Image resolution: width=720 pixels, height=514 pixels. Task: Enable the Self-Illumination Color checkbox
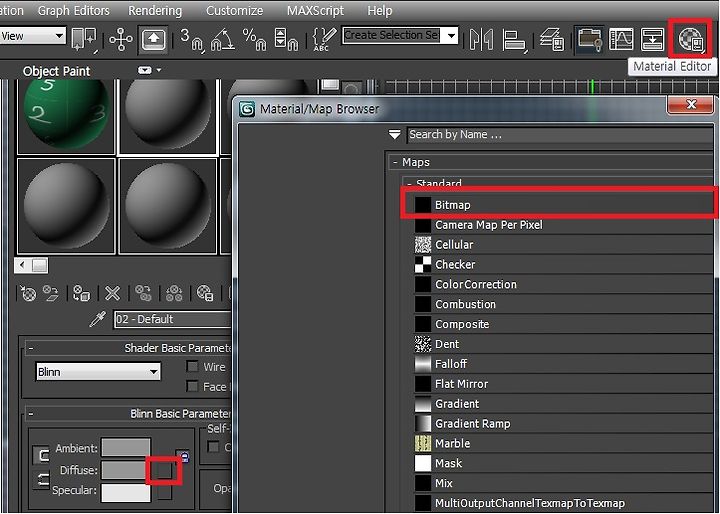[214, 446]
